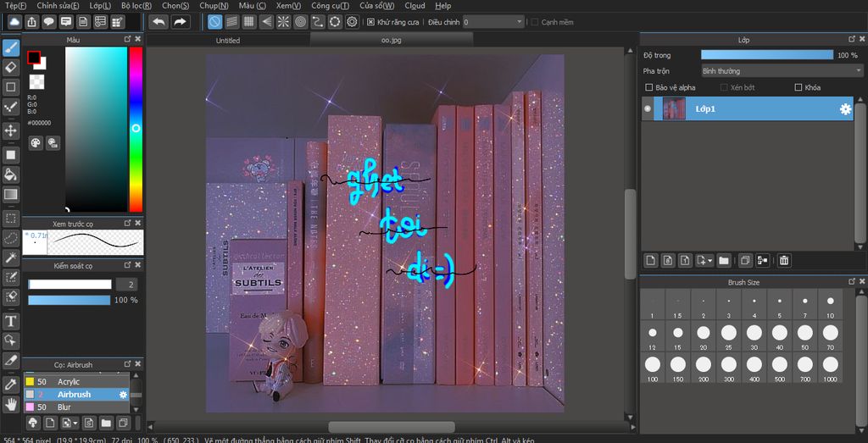The image size is (868, 443).
Task: Switch to the Untitled tab
Action: coord(228,41)
